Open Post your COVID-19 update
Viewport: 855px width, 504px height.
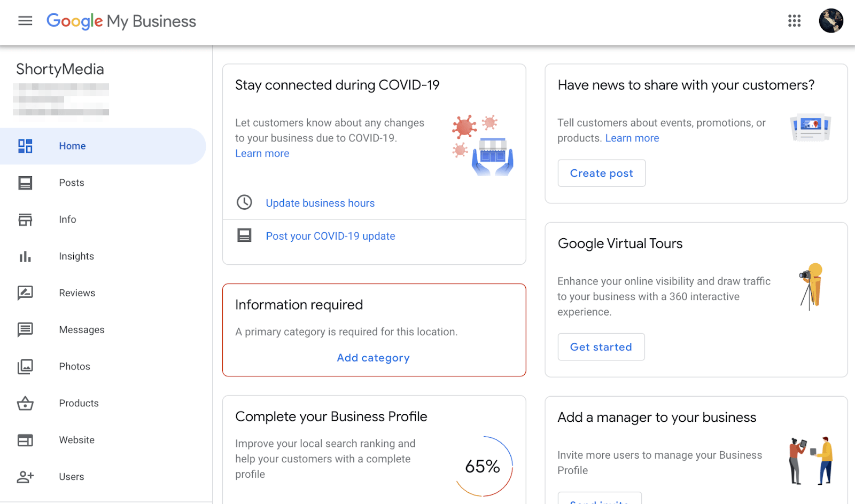(x=330, y=235)
